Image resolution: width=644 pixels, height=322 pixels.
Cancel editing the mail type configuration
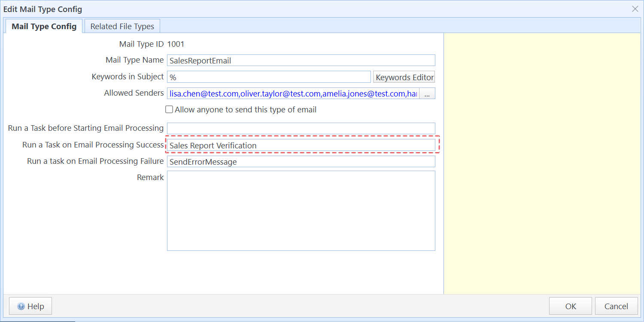616,306
